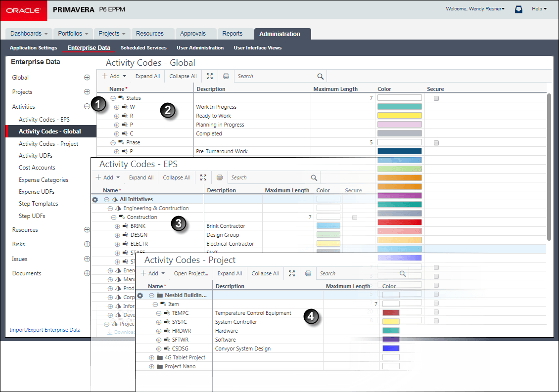
Task: Click Electrical Contractor description cell
Action: click(233, 244)
